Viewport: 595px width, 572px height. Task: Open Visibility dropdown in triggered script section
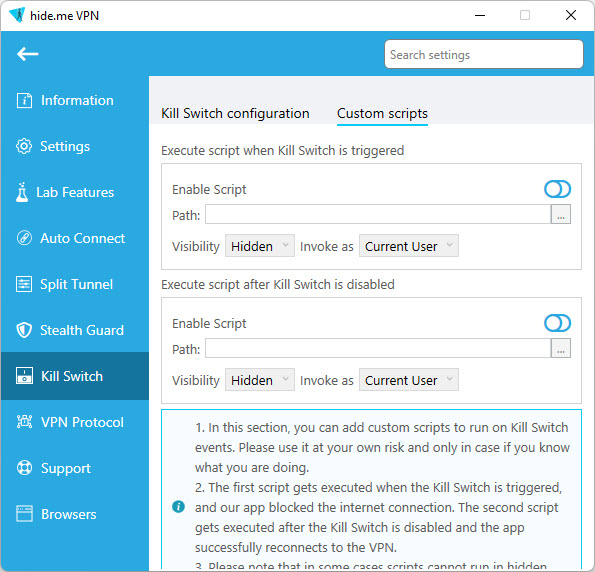pyautogui.click(x=260, y=246)
